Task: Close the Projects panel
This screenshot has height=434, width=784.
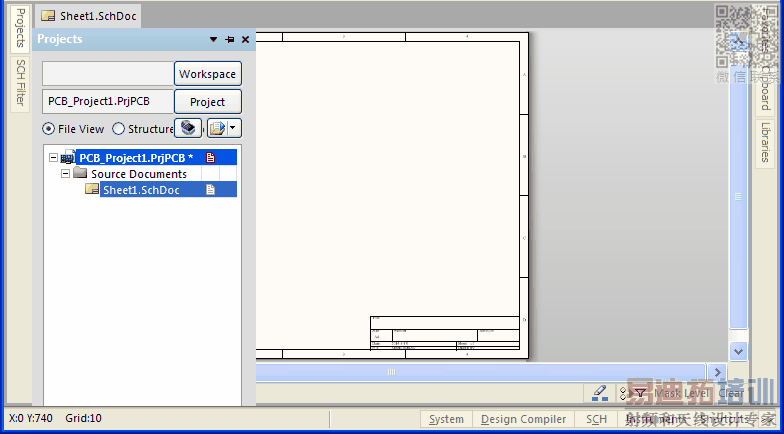Action: click(x=246, y=40)
